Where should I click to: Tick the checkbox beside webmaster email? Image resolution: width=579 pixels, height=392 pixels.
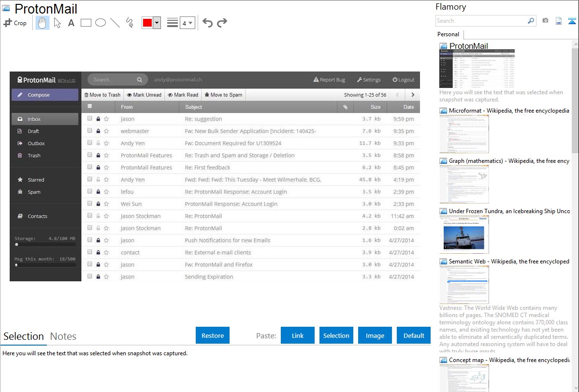coord(90,131)
